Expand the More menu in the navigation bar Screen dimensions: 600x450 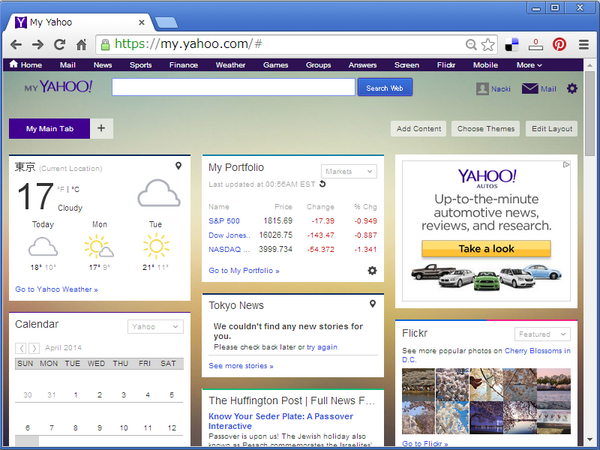coord(529,65)
